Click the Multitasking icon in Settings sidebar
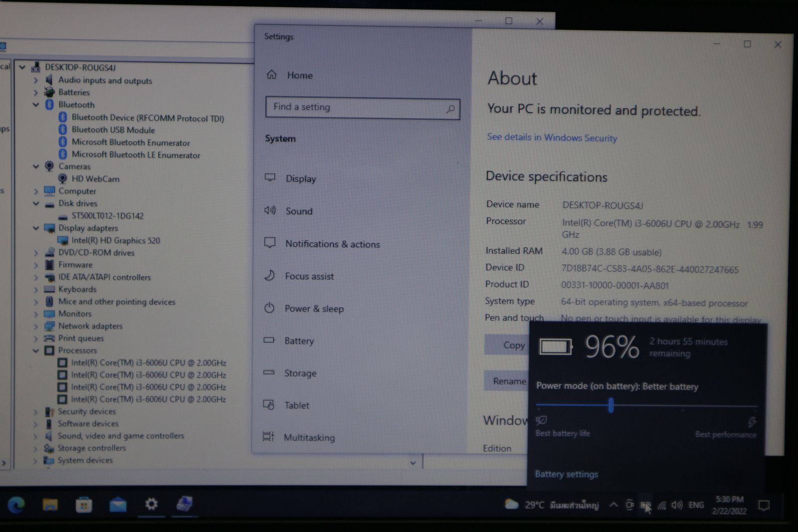 [268, 437]
